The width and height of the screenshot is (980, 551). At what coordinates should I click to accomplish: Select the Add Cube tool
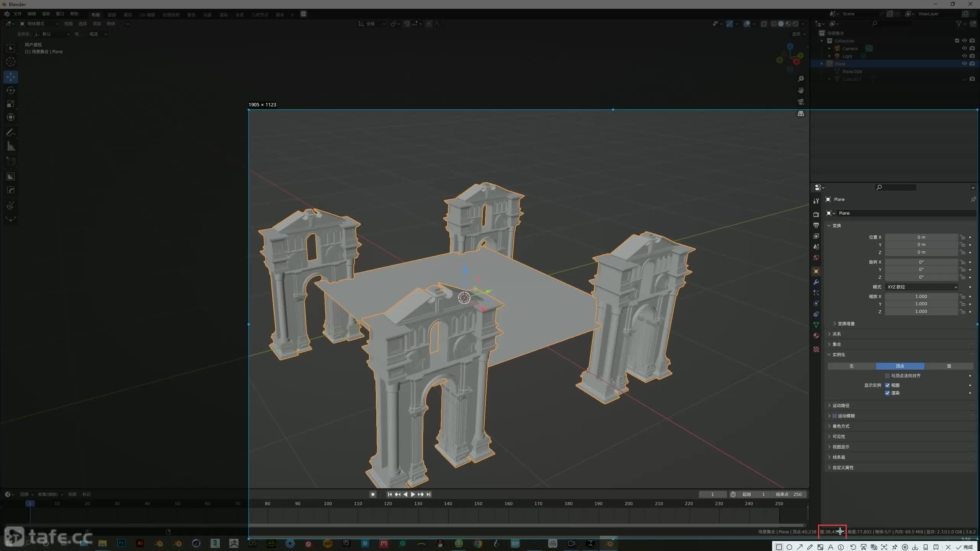point(11,161)
